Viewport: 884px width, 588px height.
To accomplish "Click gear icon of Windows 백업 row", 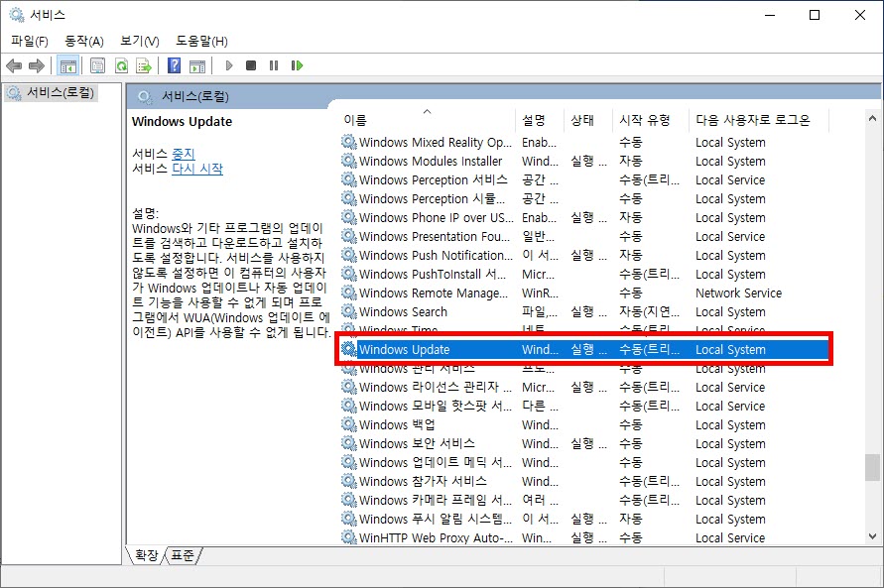I will [349, 424].
